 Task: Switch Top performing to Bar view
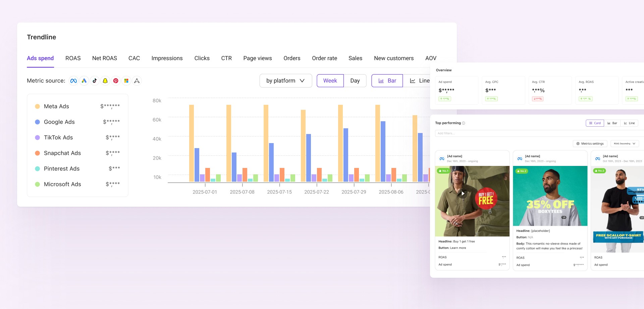(612, 123)
